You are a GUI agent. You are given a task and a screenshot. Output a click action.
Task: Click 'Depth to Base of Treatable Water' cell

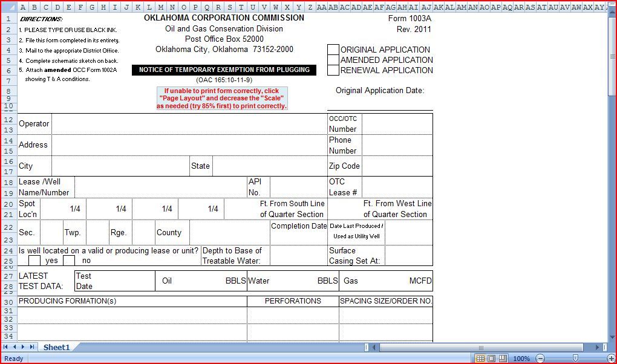coord(235,256)
